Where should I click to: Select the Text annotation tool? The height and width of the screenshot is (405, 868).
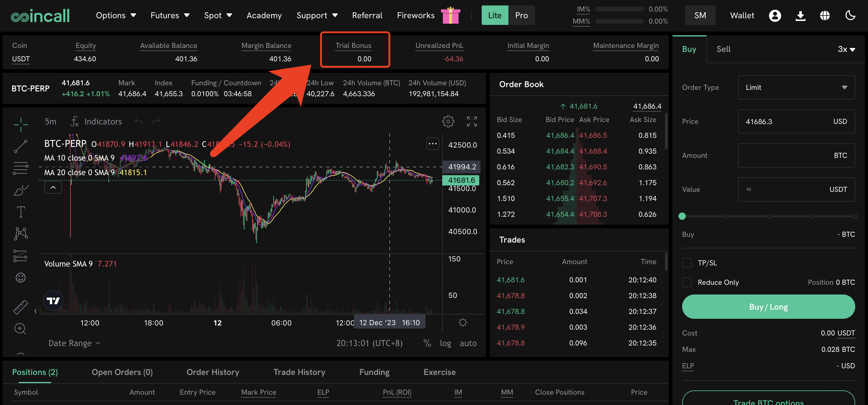(21, 212)
